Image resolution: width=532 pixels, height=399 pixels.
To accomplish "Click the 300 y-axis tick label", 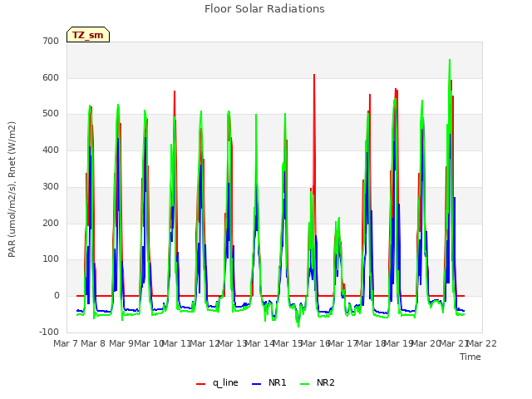I will coord(51,186).
